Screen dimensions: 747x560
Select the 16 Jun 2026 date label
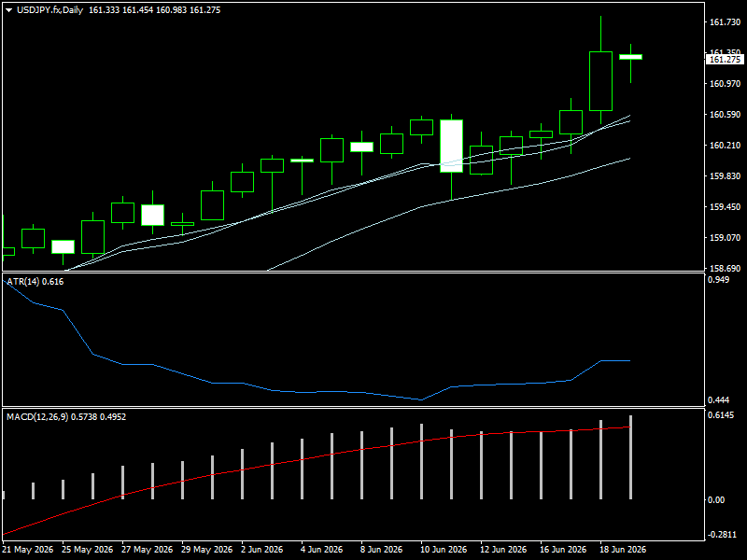(x=563, y=550)
